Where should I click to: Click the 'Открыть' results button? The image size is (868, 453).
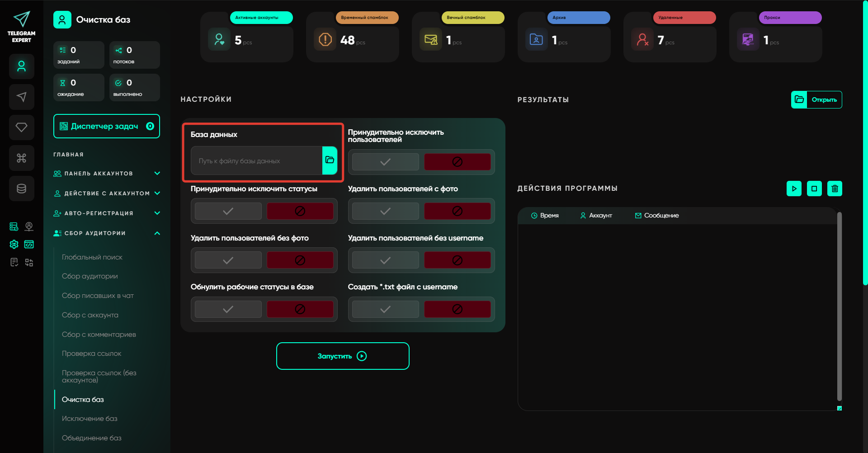(x=816, y=100)
